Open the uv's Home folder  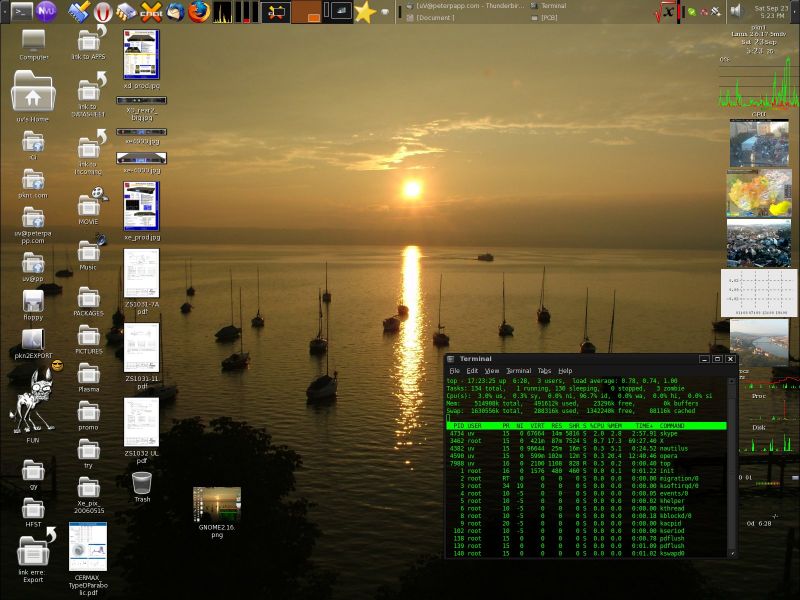pos(33,94)
